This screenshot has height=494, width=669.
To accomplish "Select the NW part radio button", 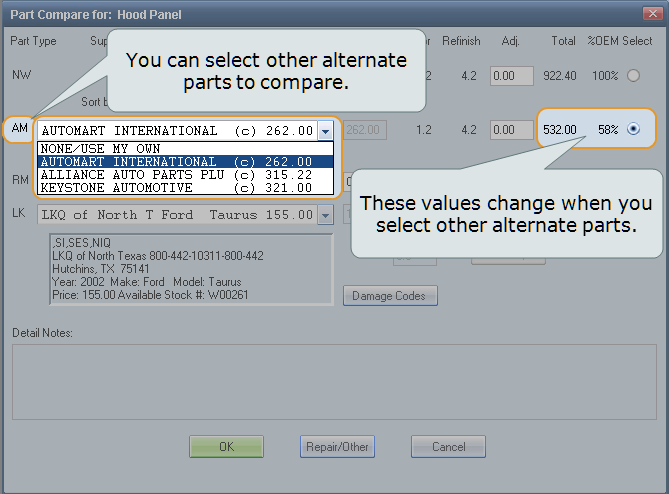I will click(632, 76).
